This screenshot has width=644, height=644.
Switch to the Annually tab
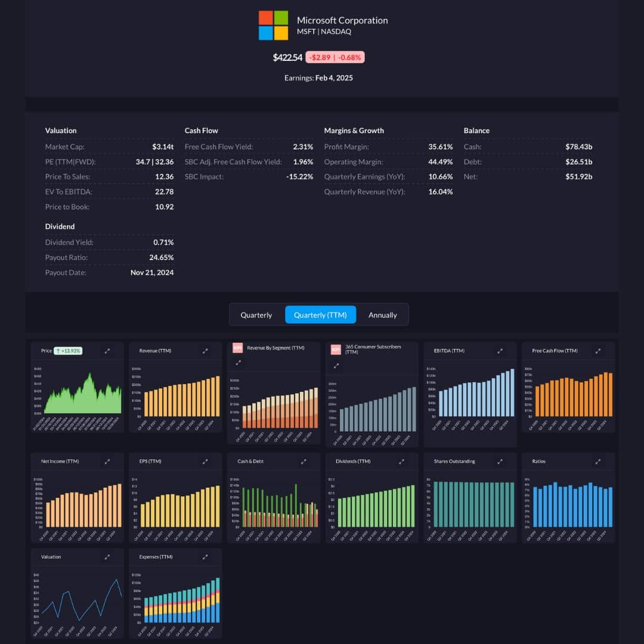tap(382, 315)
